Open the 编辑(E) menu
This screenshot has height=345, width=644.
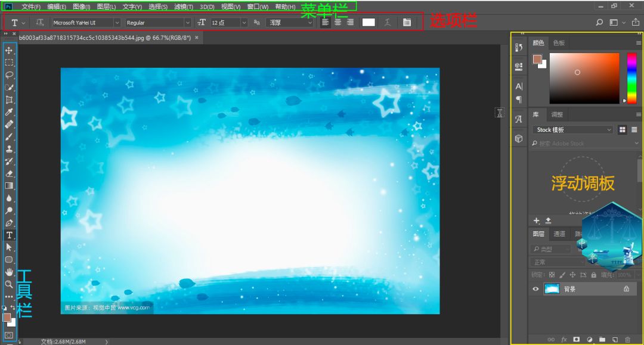point(57,7)
